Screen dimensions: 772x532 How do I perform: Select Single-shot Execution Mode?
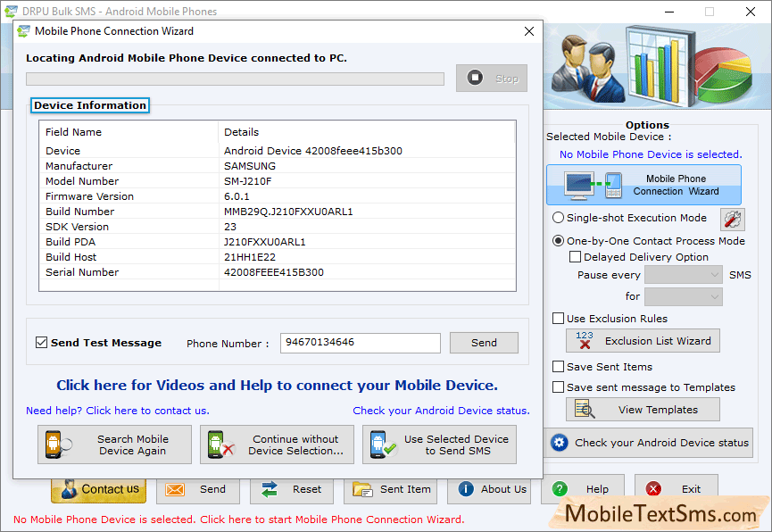(558, 218)
